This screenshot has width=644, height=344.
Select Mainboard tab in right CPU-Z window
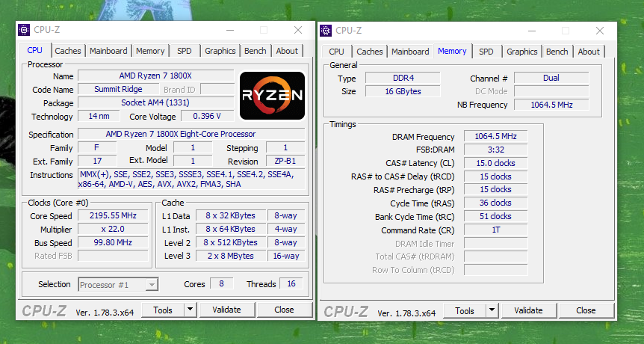[410, 52]
